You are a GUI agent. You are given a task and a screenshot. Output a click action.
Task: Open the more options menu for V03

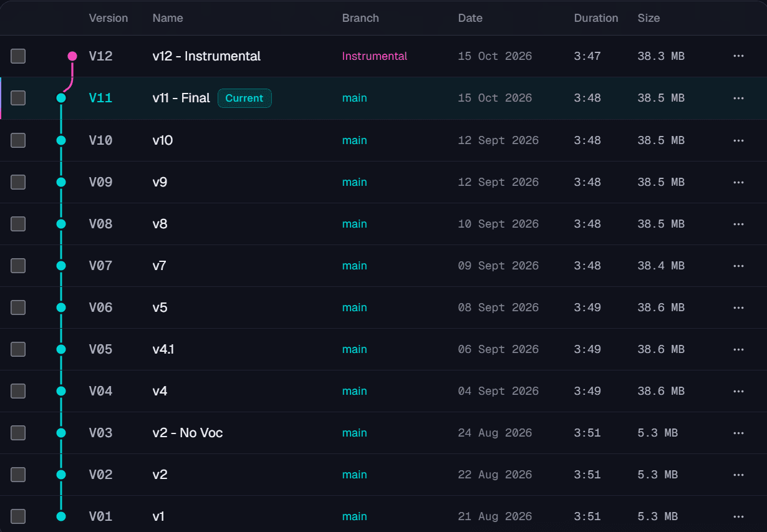(739, 433)
